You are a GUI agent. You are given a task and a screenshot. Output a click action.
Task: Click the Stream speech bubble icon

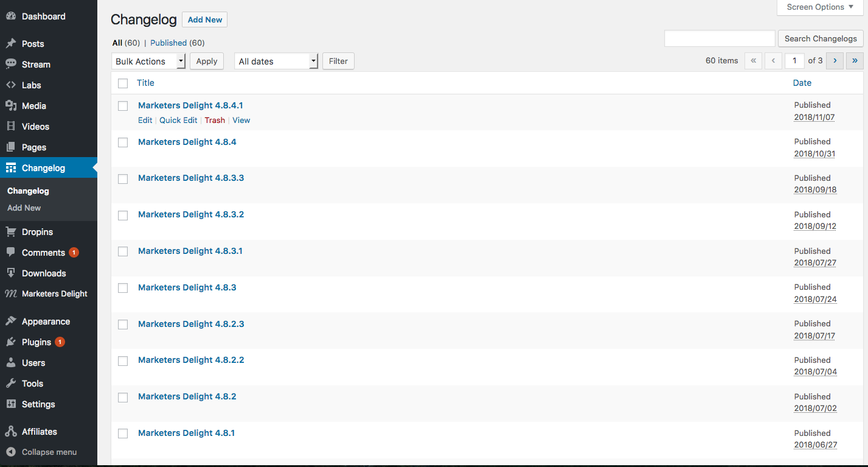click(x=11, y=65)
